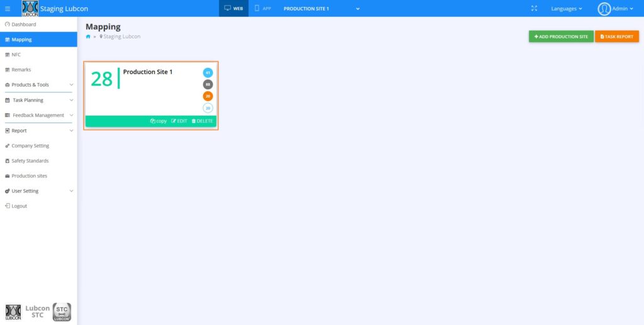This screenshot has width=644, height=325.
Task: Click the NFC sidebar icon
Action: [8, 55]
